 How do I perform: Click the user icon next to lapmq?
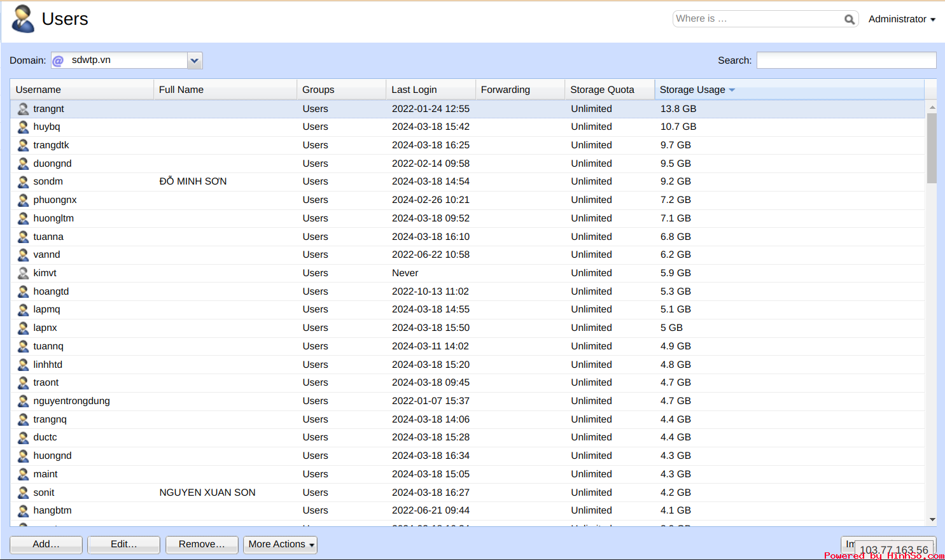click(23, 310)
